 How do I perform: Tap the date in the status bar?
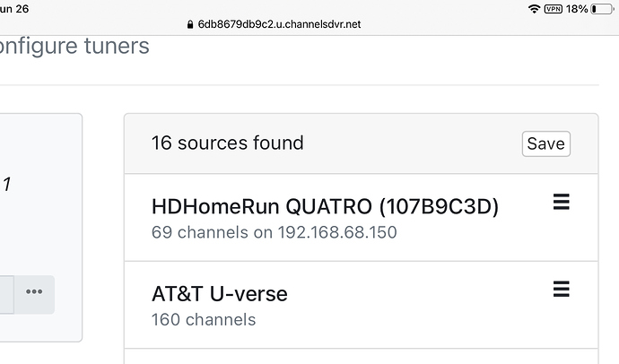[15, 9]
